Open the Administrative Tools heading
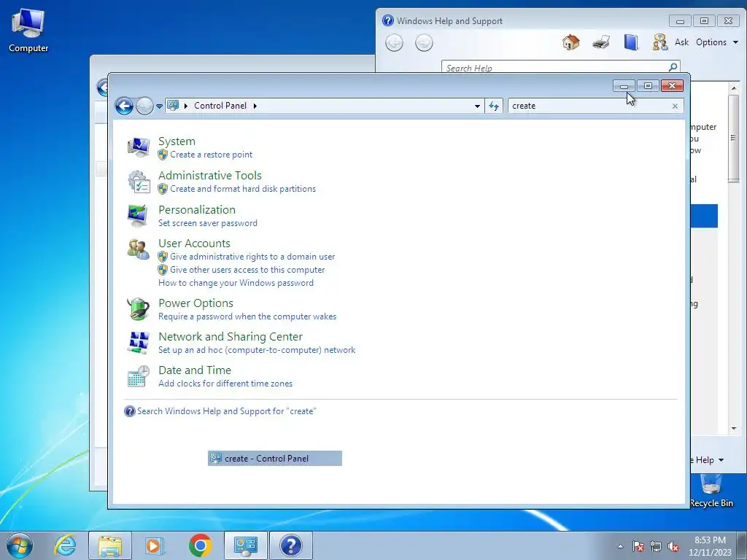The width and height of the screenshot is (747, 560). pyautogui.click(x=210, y=176)
